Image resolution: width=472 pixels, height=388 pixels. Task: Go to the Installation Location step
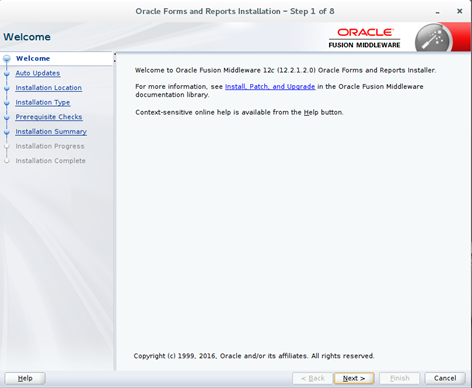[x=49, y=88]
